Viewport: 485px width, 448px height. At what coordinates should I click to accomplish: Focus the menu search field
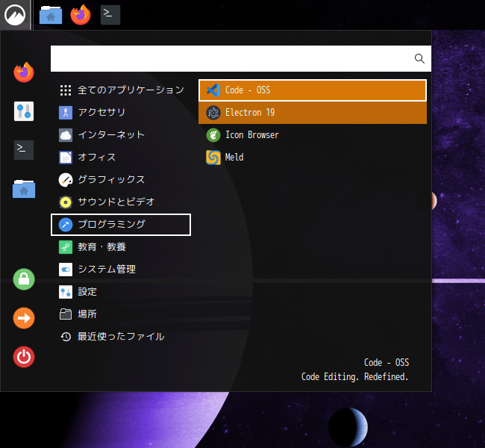point(241,58)
